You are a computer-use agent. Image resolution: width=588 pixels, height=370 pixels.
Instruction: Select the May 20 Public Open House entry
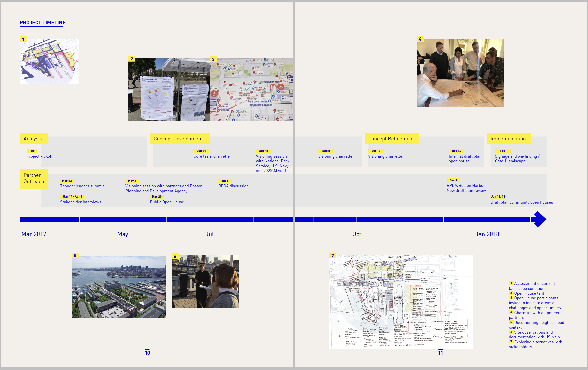pos(167,200)
